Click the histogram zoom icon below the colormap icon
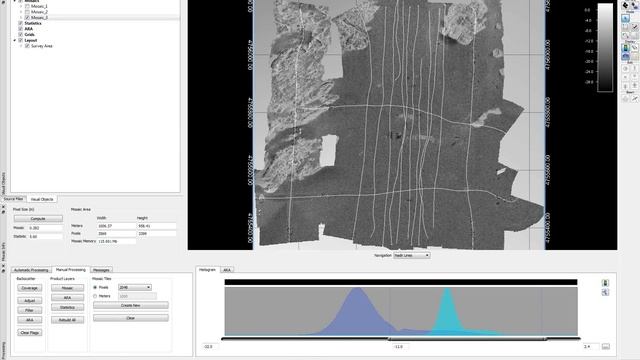 pyautogui.click(x=605, y=292)
